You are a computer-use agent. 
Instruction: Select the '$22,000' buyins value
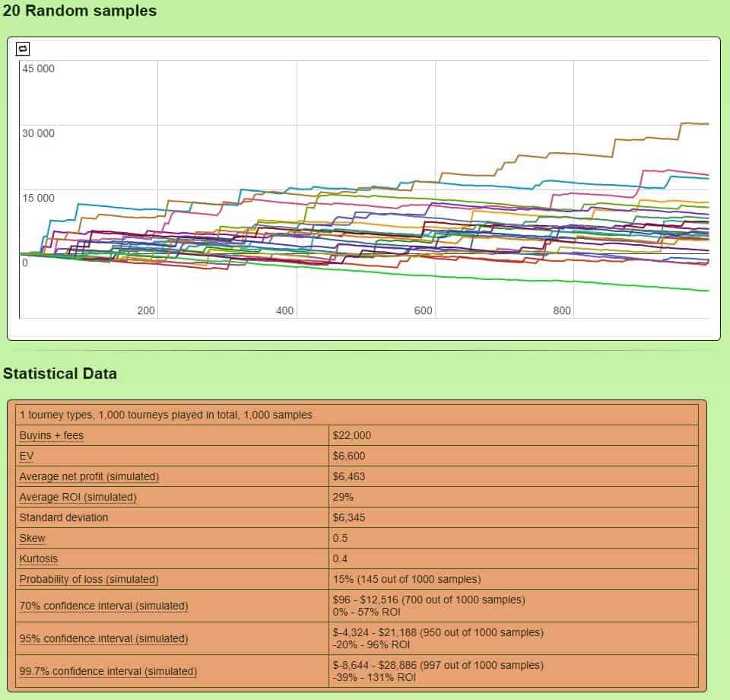[352, 435]
